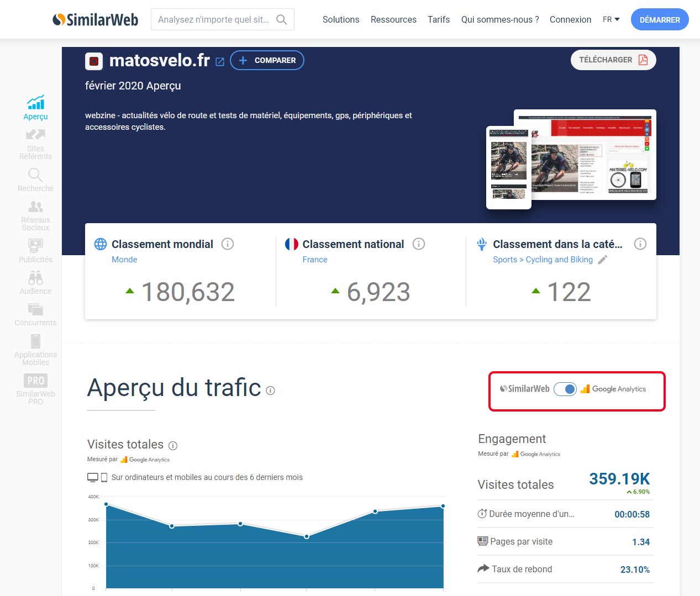This screenshot has height=596, width=700.
Task: Open Sports > Cycling and Biking link
Action: point(543,260)
